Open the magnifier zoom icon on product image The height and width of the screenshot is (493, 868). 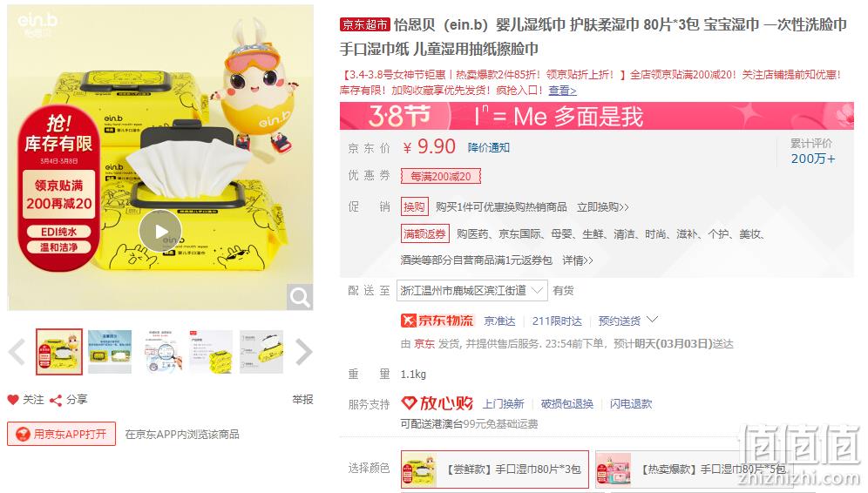300,297
